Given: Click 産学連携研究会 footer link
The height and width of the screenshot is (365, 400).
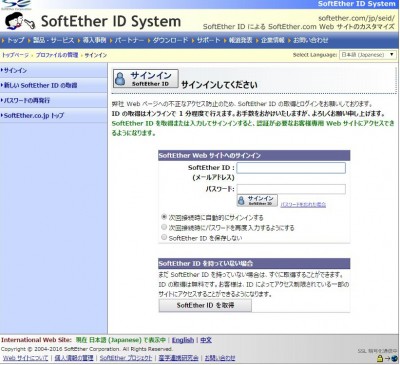Looking at the screenshot, I should point(178,358).
